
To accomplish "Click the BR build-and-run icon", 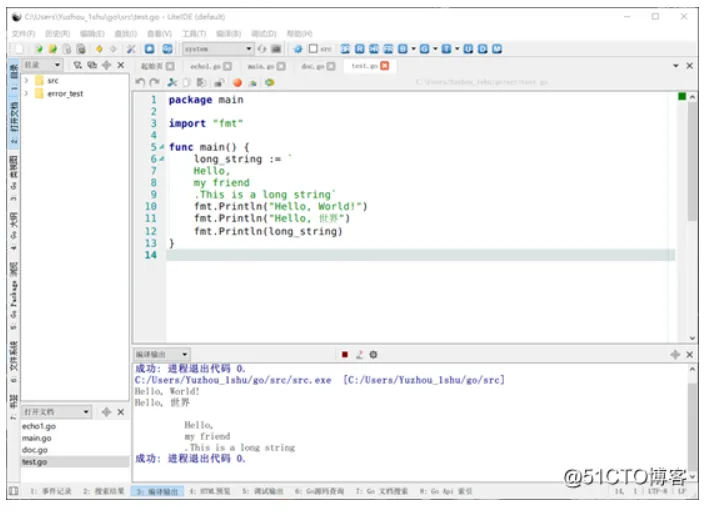I will tap(345, 49).
